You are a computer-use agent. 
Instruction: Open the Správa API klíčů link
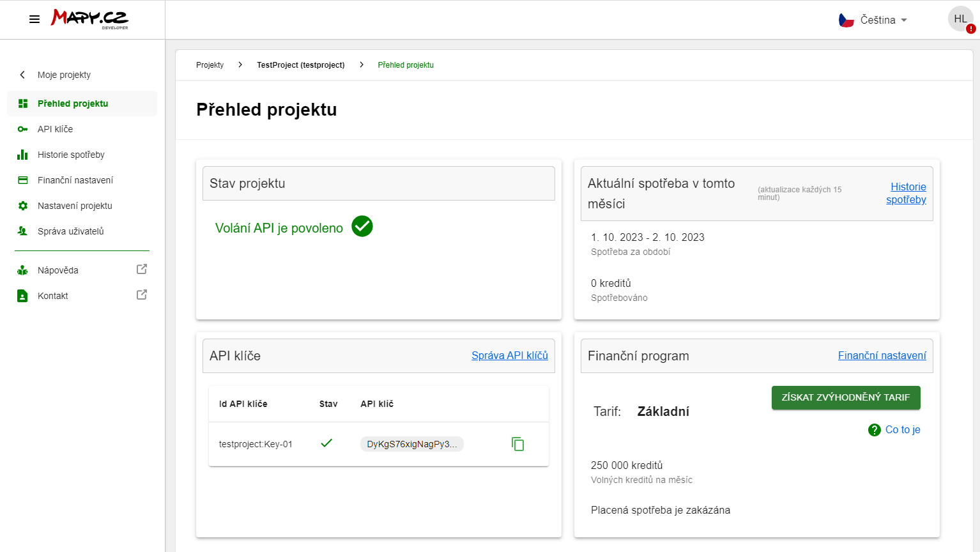[510, 355]
